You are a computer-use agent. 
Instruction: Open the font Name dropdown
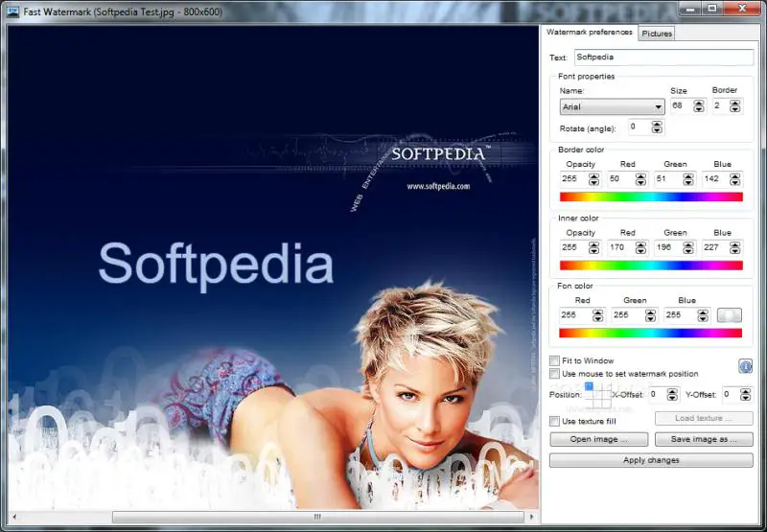coord(612,106)
